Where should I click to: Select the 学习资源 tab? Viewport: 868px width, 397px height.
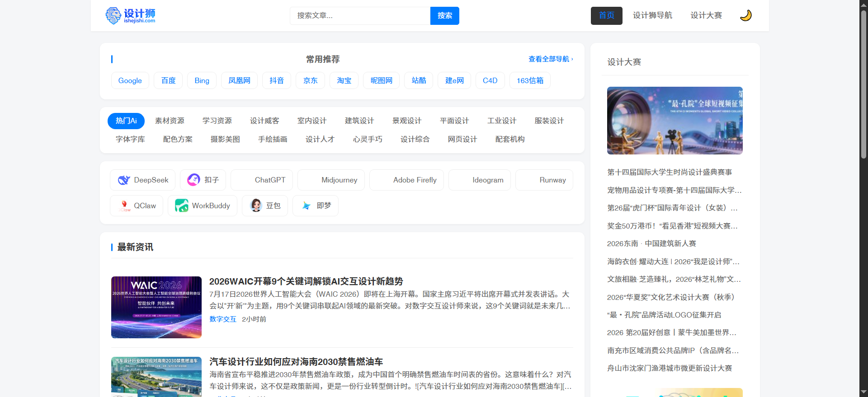217,121
